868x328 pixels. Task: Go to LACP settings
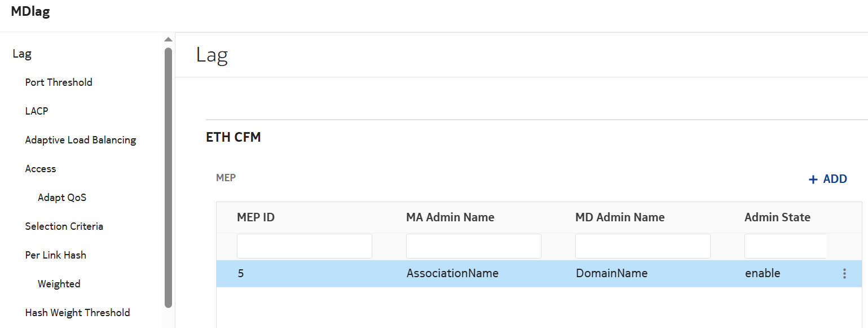(37, 111)
